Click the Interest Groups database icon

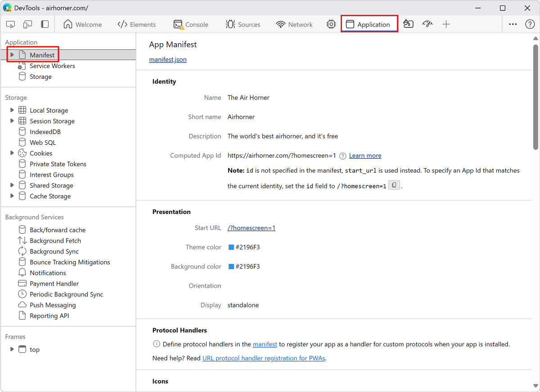(22, 174)
